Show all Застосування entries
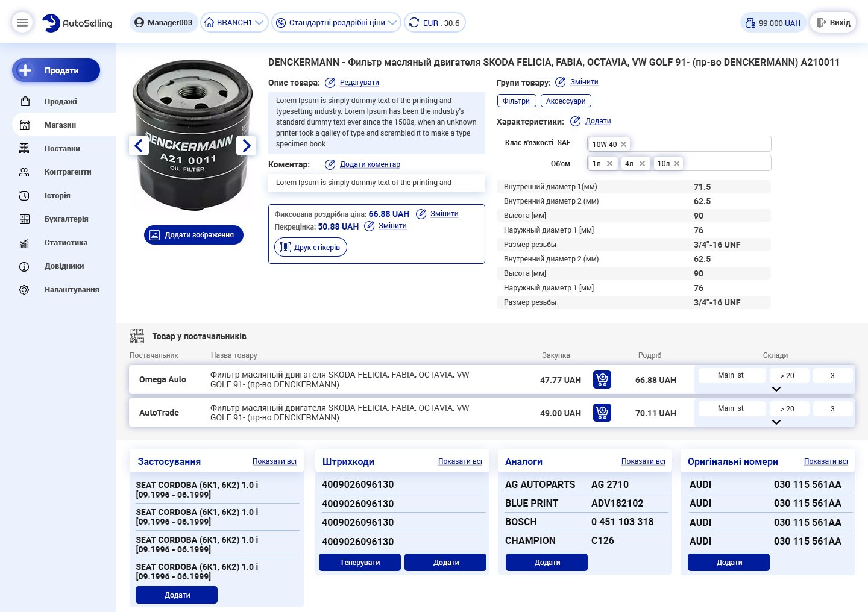The image size is (868, 612). tap(274, 461)
